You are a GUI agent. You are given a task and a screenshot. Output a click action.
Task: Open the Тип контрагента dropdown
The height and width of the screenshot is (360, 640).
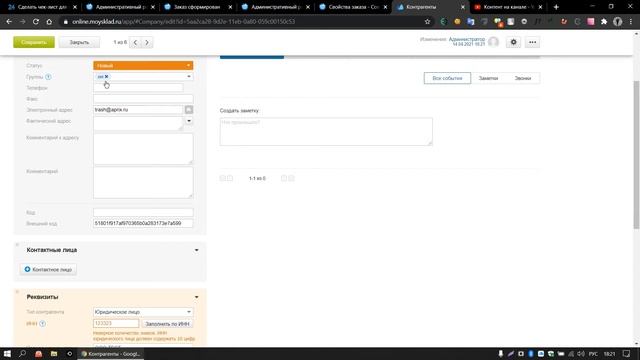[143, 312]
